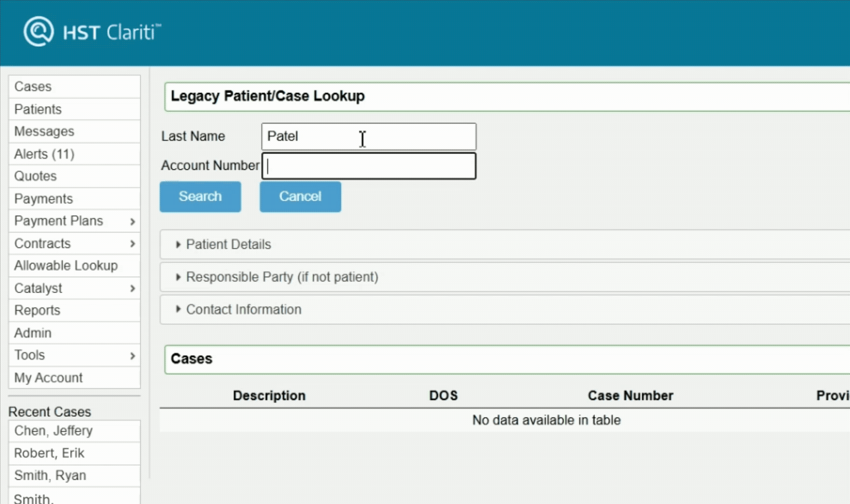Click the Last Name input field

pos(368,136)
